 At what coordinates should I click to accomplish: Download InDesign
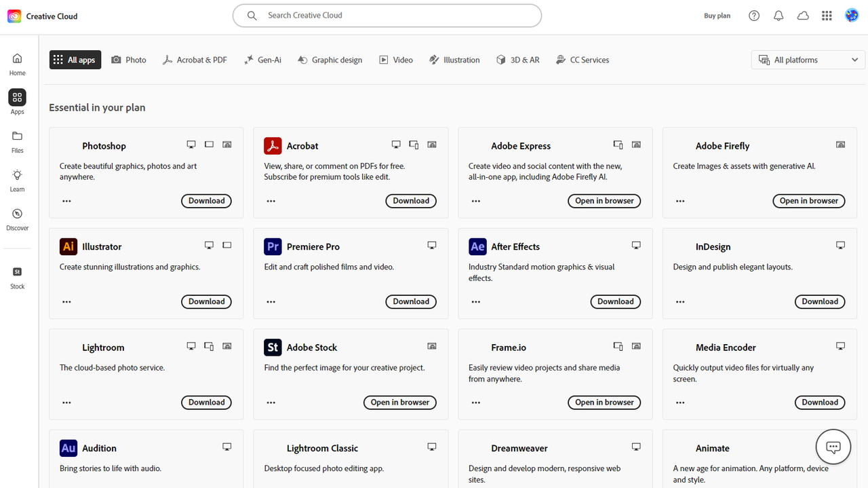[820, 301]
